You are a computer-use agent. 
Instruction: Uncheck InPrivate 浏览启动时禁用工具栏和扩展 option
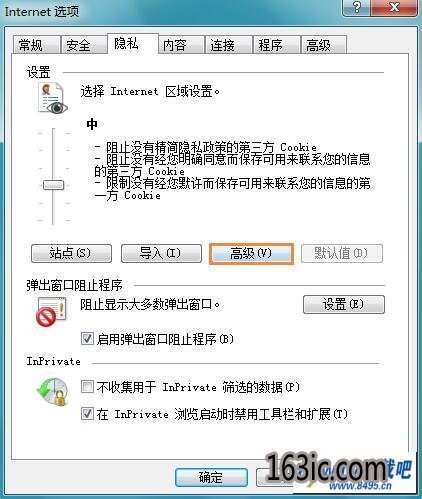coord(87,414)
